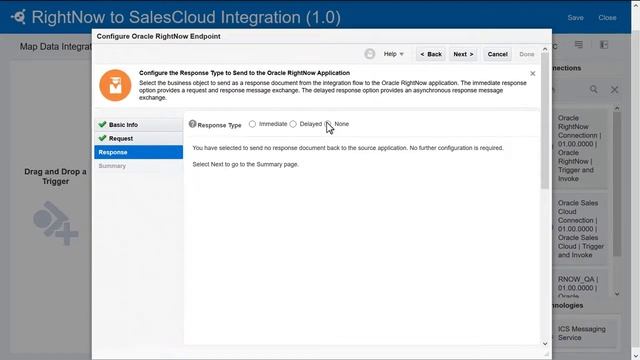This screenshot has width=640, height=360.
Task: Select the Oracle Sales Cloud Connection entry
Action: point(580,229)
